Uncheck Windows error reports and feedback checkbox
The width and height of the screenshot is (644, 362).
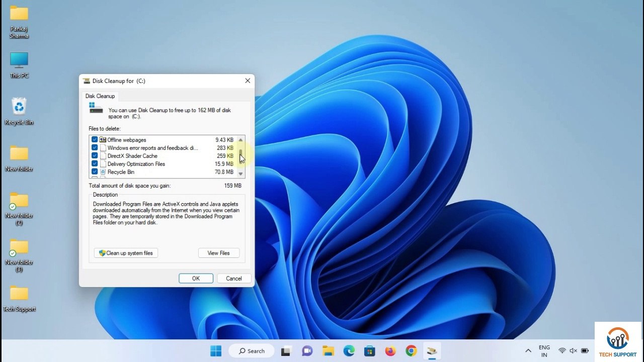[x=95, y=148]
